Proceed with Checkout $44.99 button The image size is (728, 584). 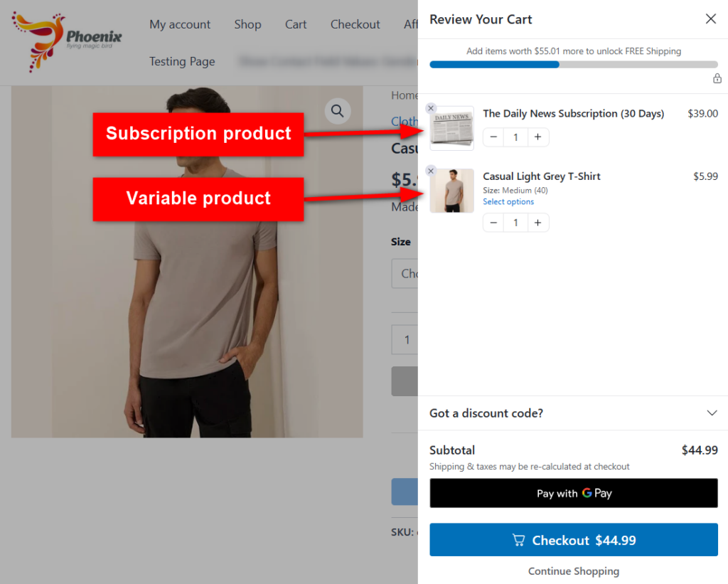pyautogui.click(x=574, y=541)
